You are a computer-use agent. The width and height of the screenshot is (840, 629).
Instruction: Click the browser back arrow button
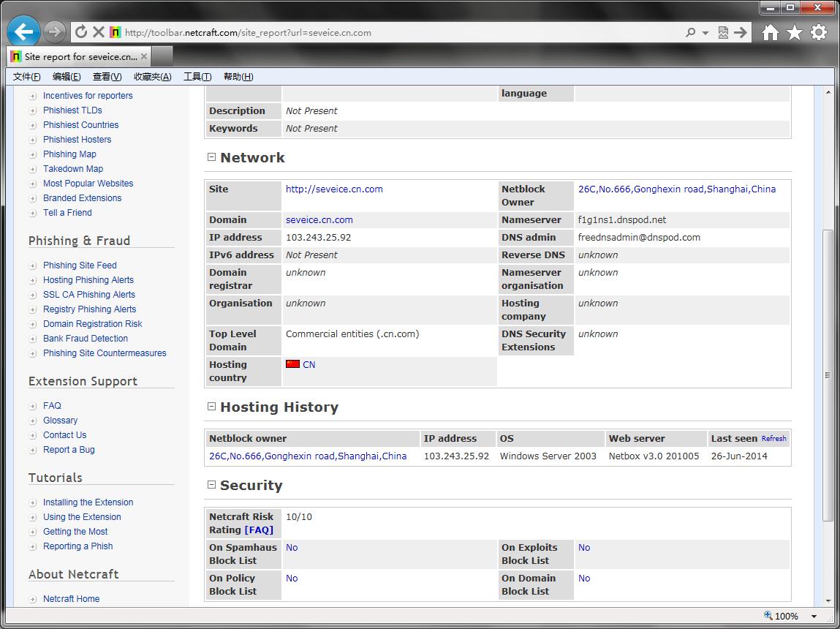(x=23, y=31)
